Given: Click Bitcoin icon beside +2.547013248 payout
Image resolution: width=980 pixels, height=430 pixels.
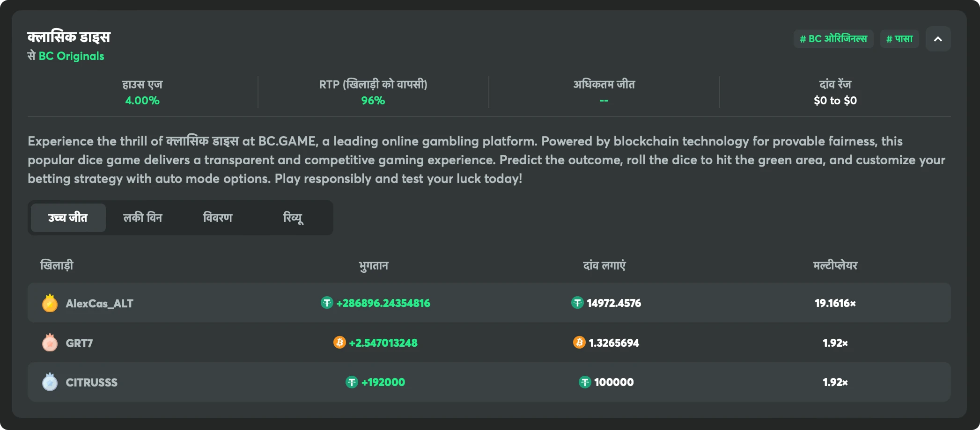Looking at the screenshot, I should click(339, 343).
